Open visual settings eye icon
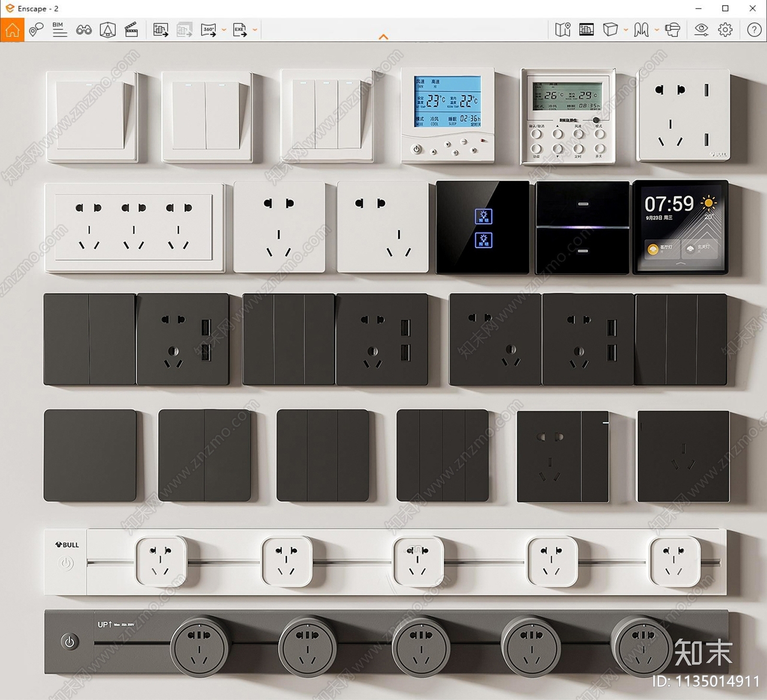The image size is (767, 700). click(x=701, y=30)
